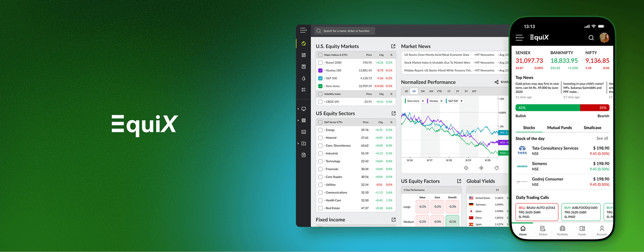The width and height of the screenshot is (644, 252).
Task: Check the Russel 2000 checkbox
Action: click(x=320, y=63)
